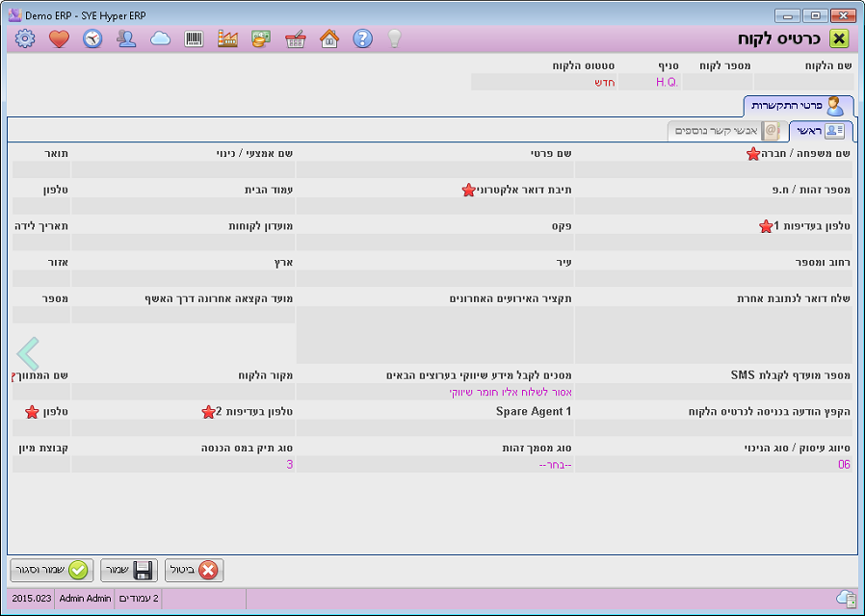Click the שם הלקוח header field
The width and height of the screenshot is (865, 616).
click(x=803, y=82)
